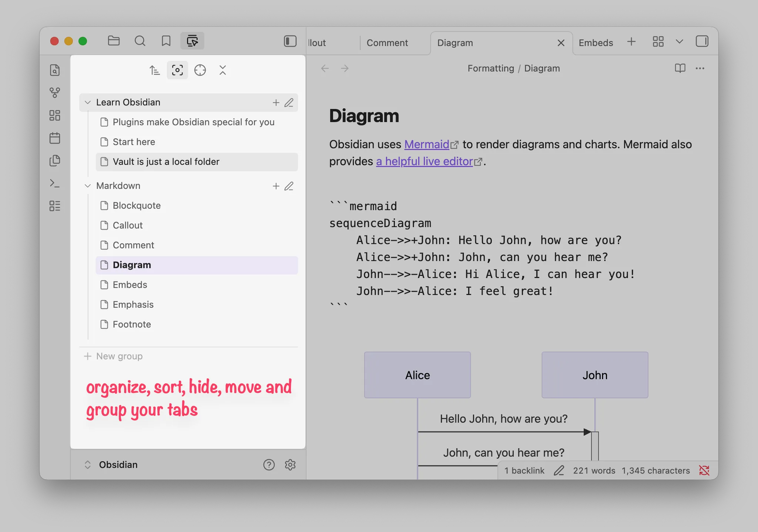This screenshot has height=532, width=758.
Task: Open the Embeds item in sidebar list
Action: [197, 285]
